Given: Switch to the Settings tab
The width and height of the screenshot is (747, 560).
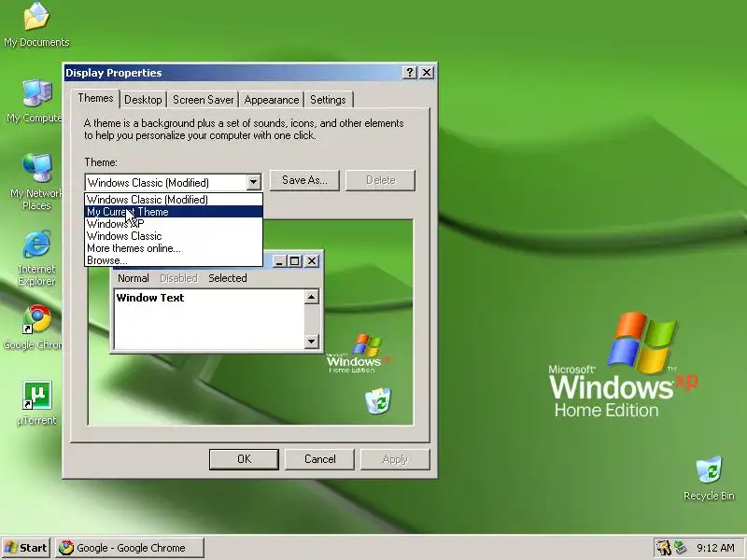Looking at the screenshot, I should (x=328, y=100).
